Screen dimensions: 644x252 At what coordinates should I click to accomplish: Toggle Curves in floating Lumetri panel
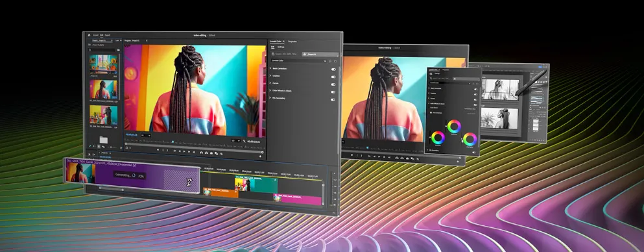(x=475, y=99)
